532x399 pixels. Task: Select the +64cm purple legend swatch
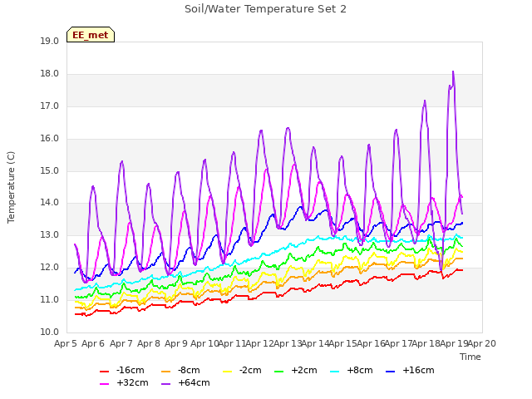point(165,384)
